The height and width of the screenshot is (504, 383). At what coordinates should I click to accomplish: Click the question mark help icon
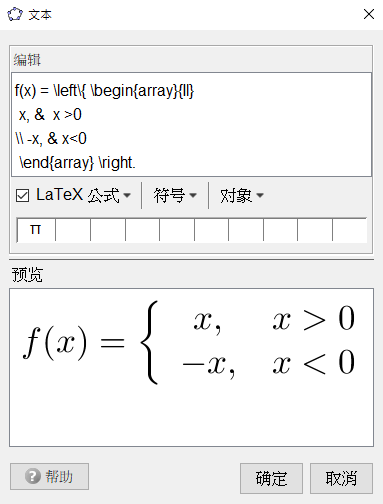coord(32,476)
